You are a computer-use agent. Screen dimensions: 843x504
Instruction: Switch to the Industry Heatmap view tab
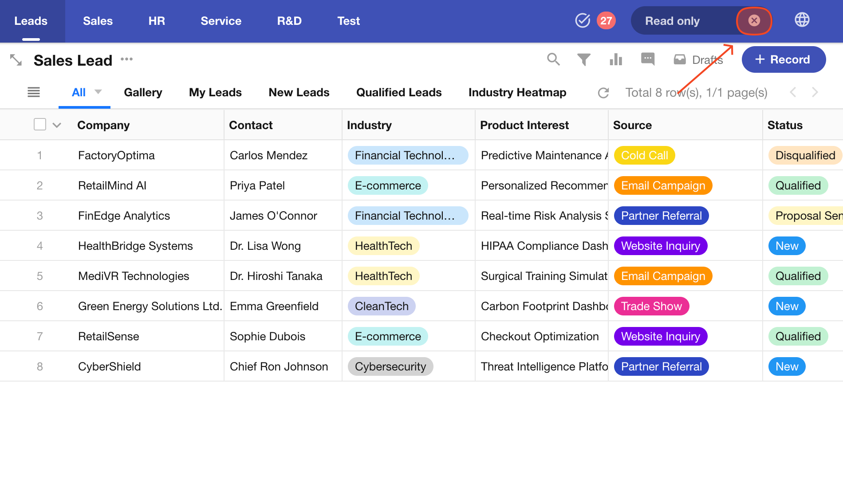point(517,92)
